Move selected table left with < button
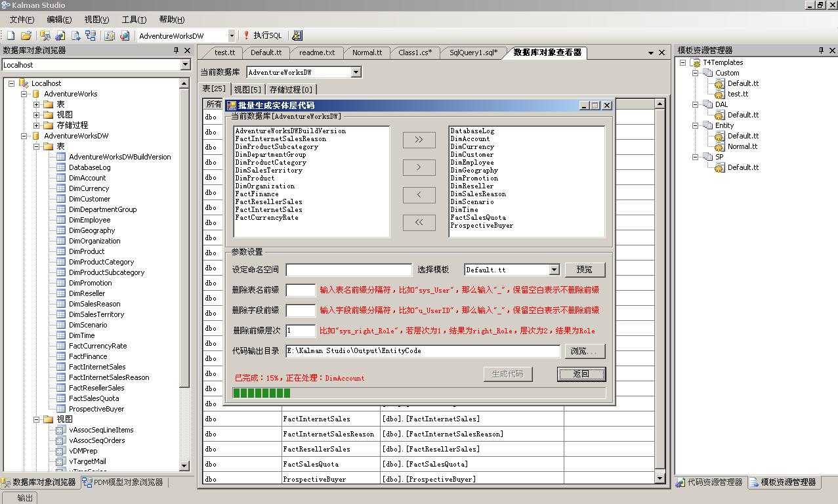The image size is (838, 504). (419, 195)
